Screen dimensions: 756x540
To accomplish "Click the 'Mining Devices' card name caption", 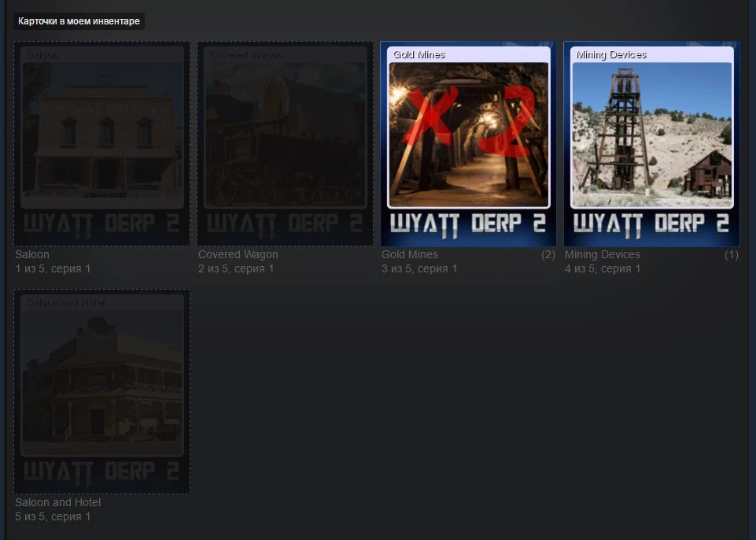I will [602, 254].
